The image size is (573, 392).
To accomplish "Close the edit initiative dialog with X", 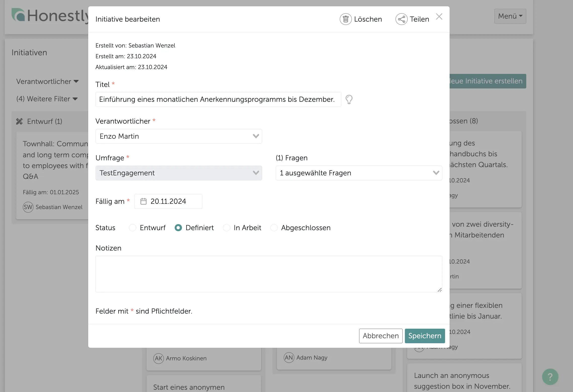I will [x=439, y=17].
